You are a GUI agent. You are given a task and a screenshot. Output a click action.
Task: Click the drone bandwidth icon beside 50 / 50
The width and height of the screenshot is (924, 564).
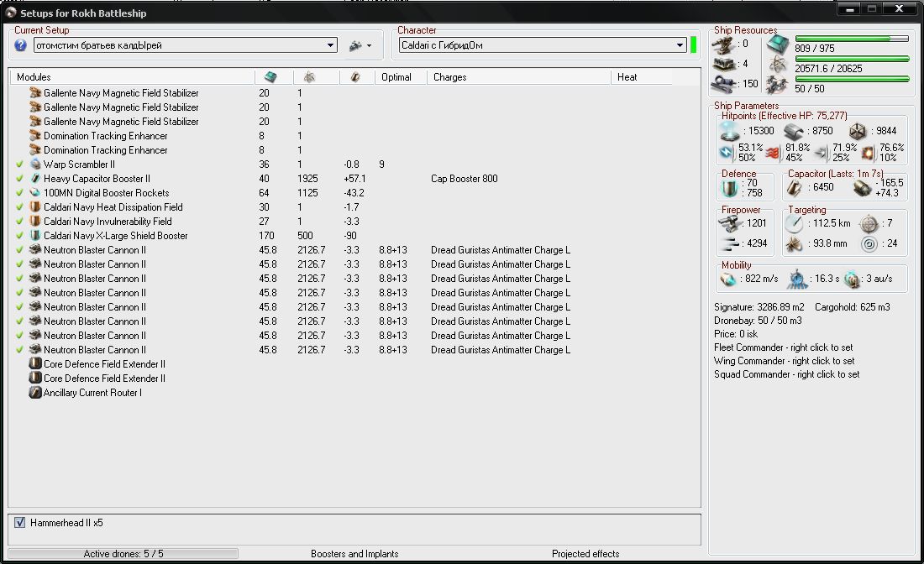tap(778, 86)
